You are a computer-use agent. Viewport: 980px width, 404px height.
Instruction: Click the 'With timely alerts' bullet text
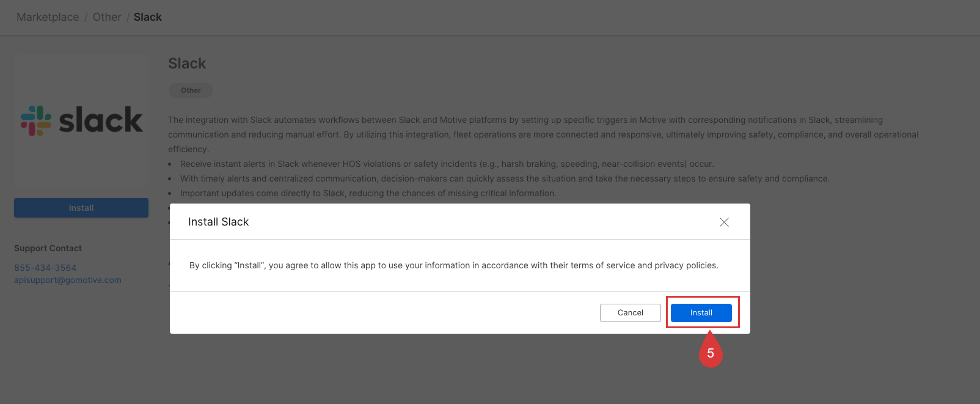(x=505, y=178)
